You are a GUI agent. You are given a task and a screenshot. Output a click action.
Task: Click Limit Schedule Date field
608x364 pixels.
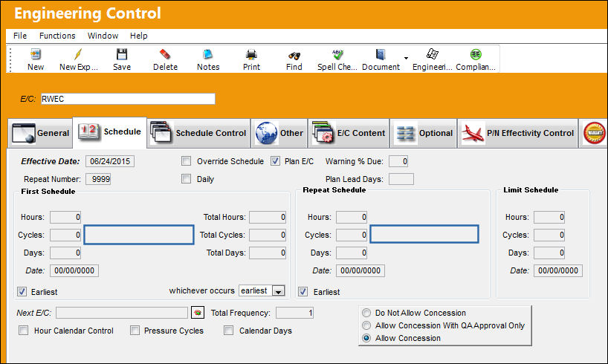[558, 270]
